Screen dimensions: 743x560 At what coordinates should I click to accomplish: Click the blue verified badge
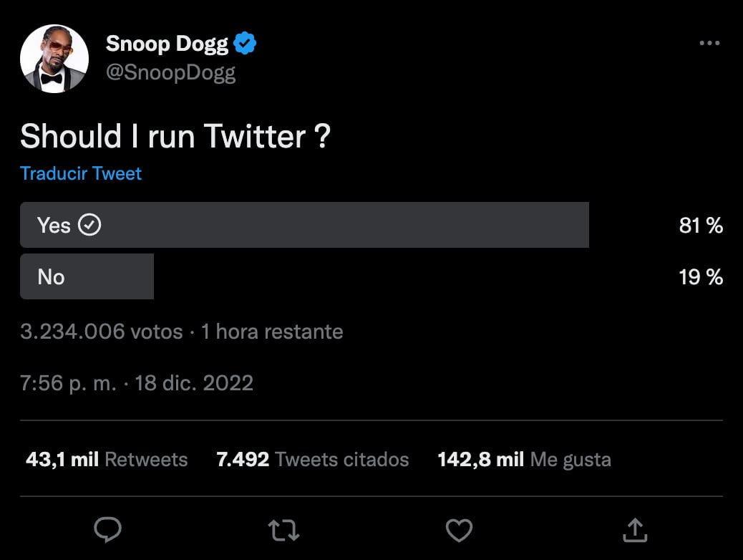[246, 44]
